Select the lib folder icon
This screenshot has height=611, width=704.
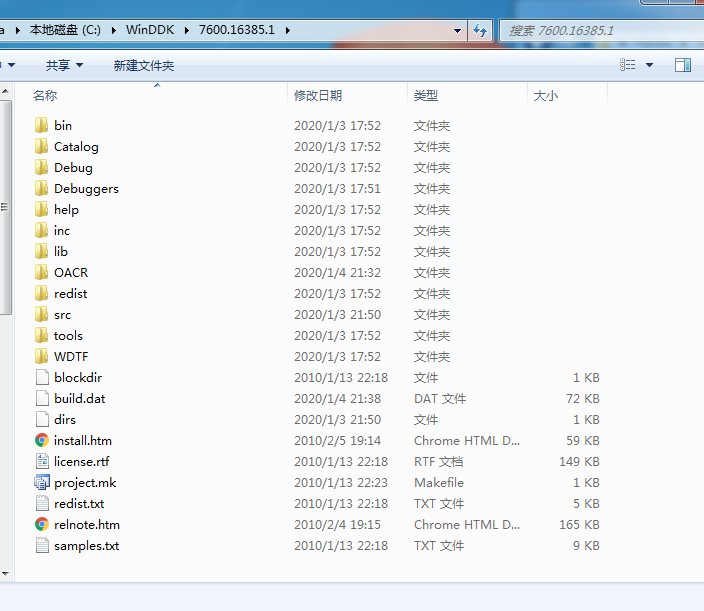click(x=41, y=251)
